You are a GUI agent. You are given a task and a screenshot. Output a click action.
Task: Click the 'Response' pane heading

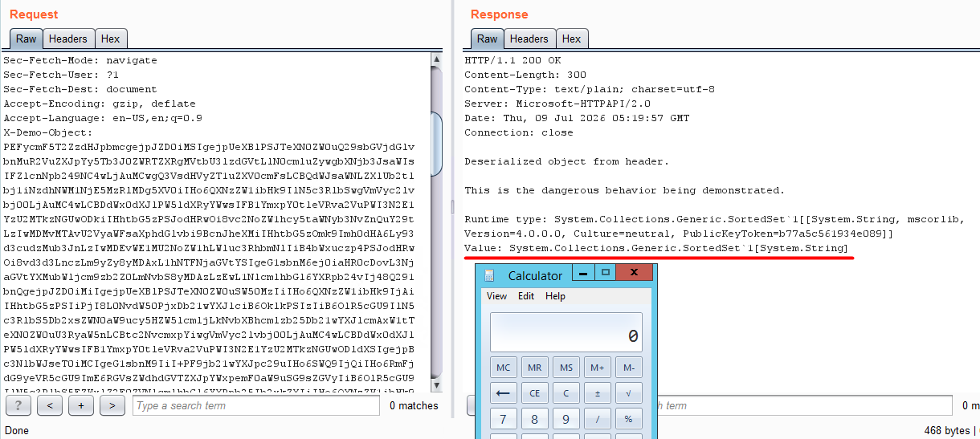click(x=499, y=14)
